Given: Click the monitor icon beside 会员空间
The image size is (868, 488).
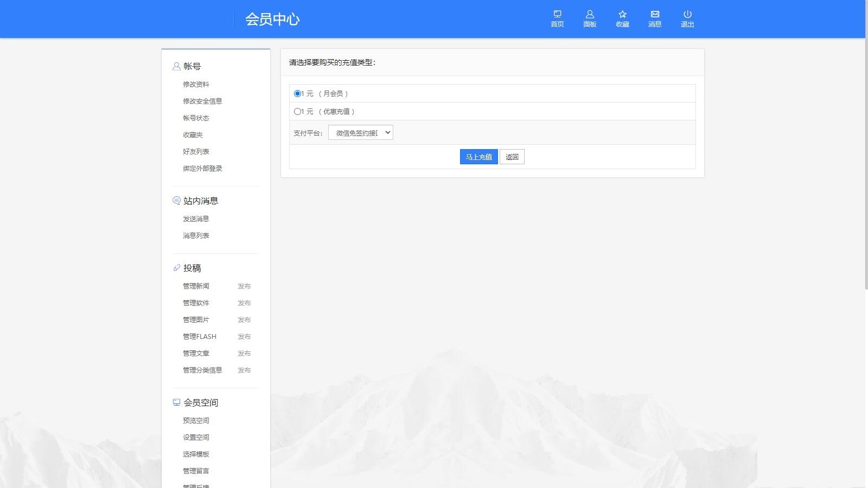Looking at the screenshot, I should (175, 402).
